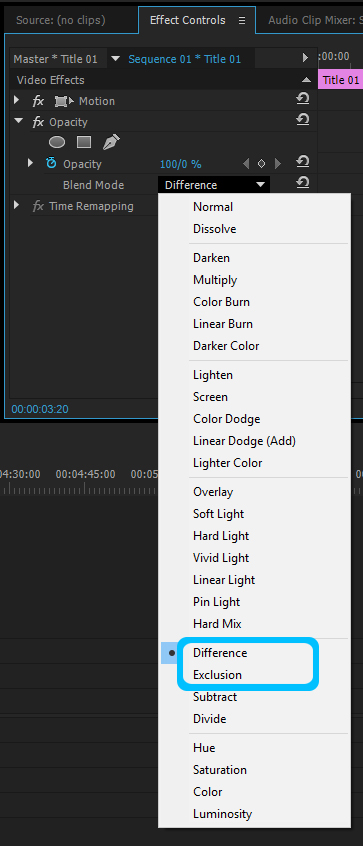
Task: Add or remove an Opacity keyframe
Action: [262, 163]
